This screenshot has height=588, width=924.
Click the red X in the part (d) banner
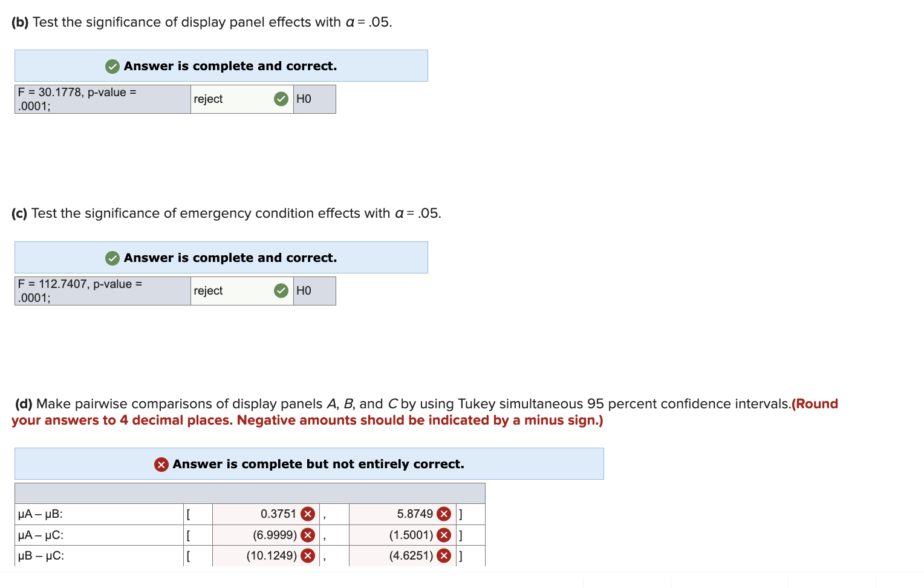[161, 464]
